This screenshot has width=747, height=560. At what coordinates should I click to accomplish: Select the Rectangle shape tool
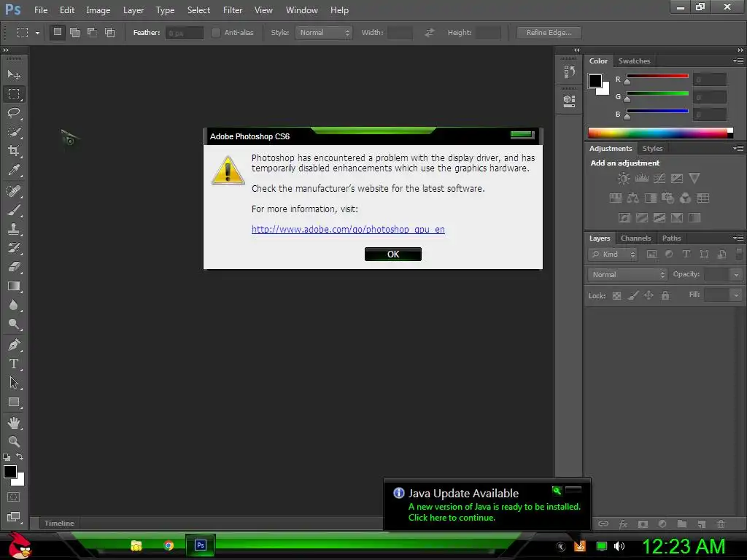point(14,402)
